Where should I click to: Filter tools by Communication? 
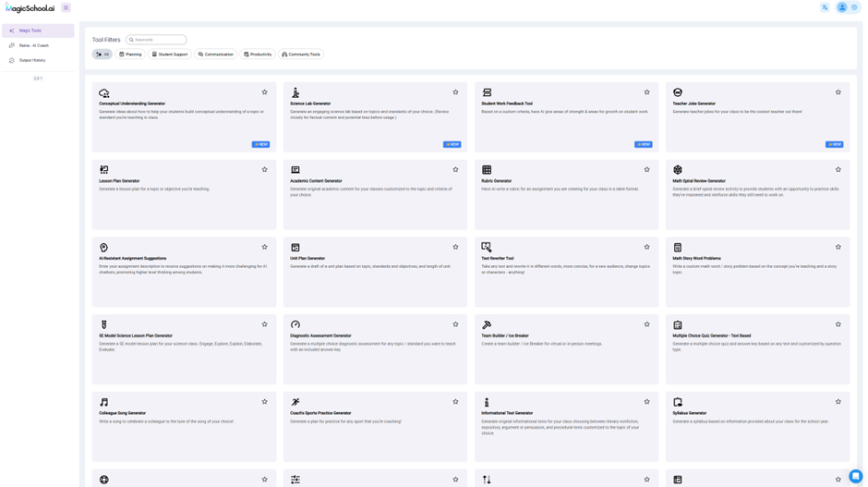coord(216,55)
